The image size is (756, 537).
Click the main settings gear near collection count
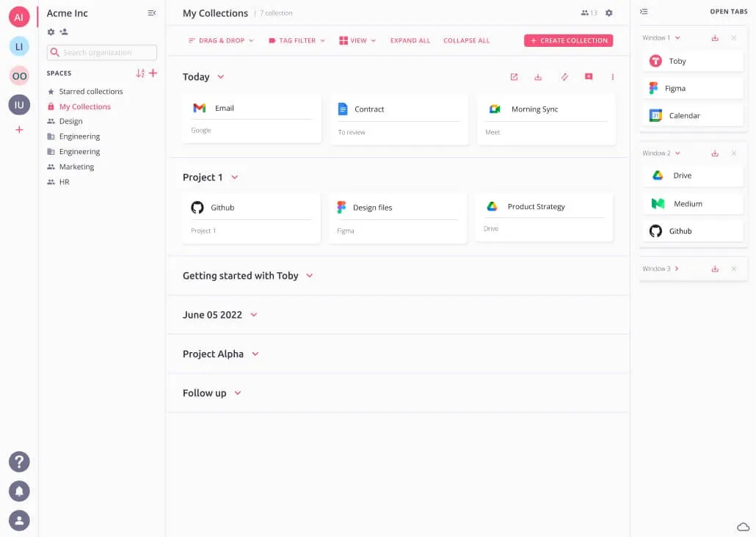coord(608,12)
